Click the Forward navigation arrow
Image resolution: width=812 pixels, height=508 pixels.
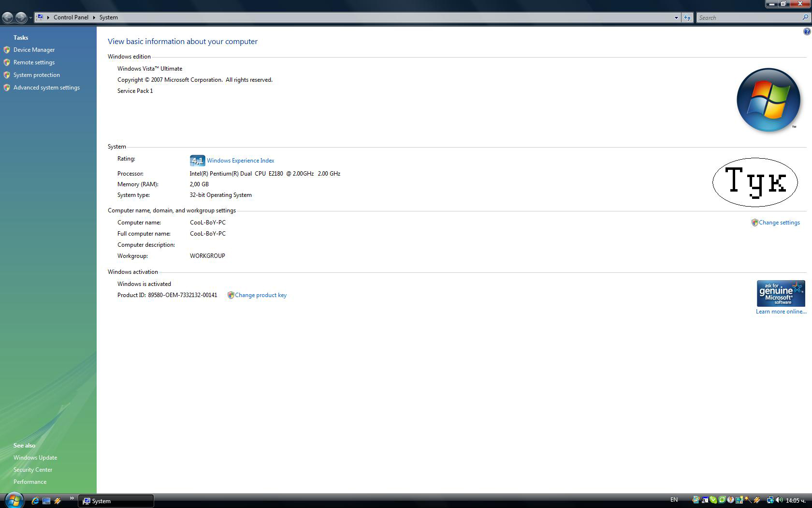pos(21,17)
